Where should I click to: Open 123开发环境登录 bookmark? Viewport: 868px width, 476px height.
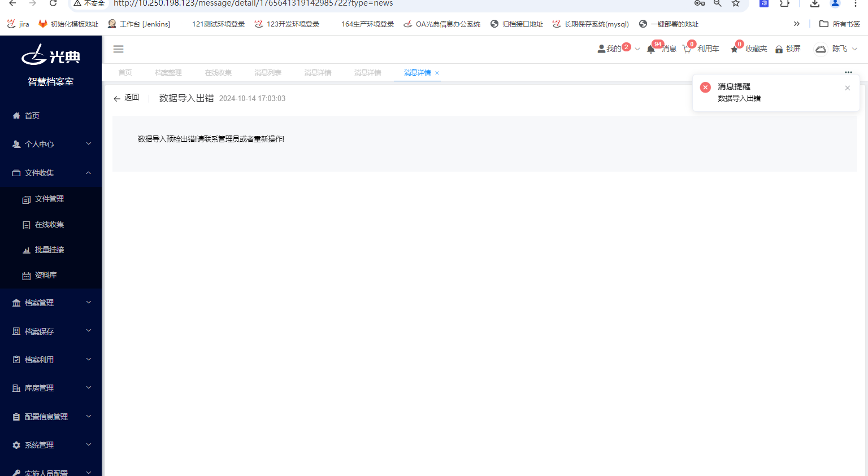pyautogui.click(x=287, y=24)
